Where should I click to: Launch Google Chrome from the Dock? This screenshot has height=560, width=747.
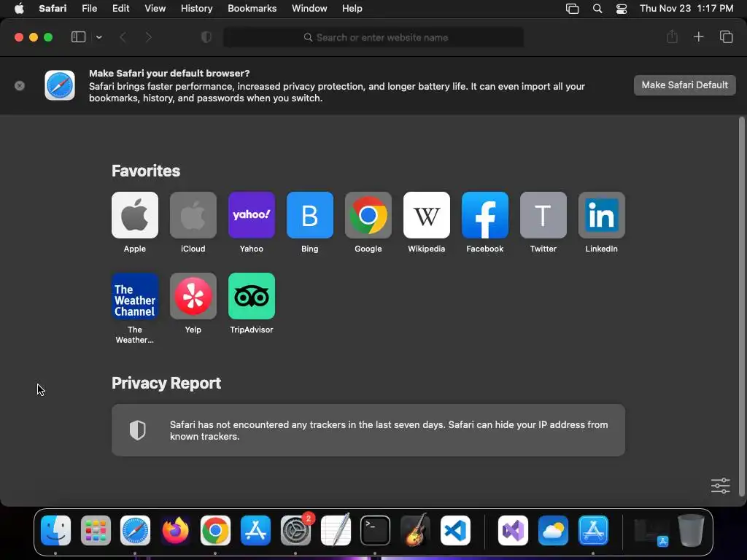(x=215, y=531)
